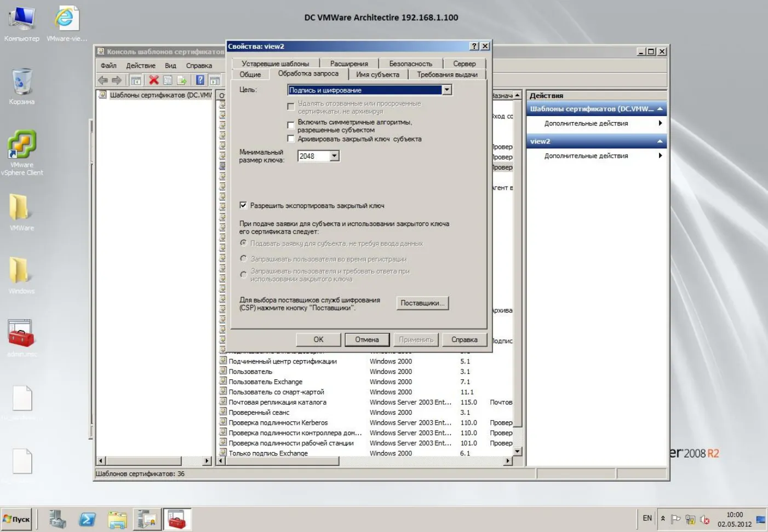This screenshot has width=768, height=532.
Task: Open PowerShell from the taskbar
Action: (87, 519)
